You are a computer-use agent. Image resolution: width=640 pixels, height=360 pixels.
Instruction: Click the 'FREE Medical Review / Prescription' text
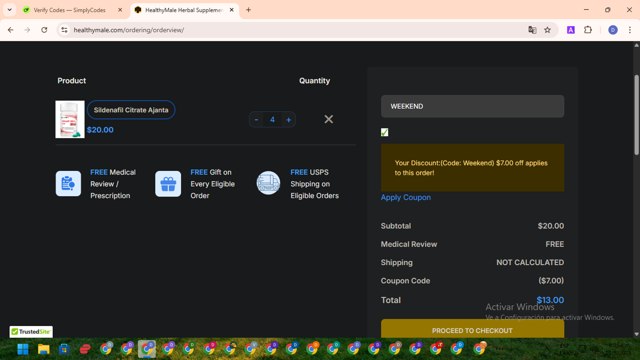click(x=113, y=184)
